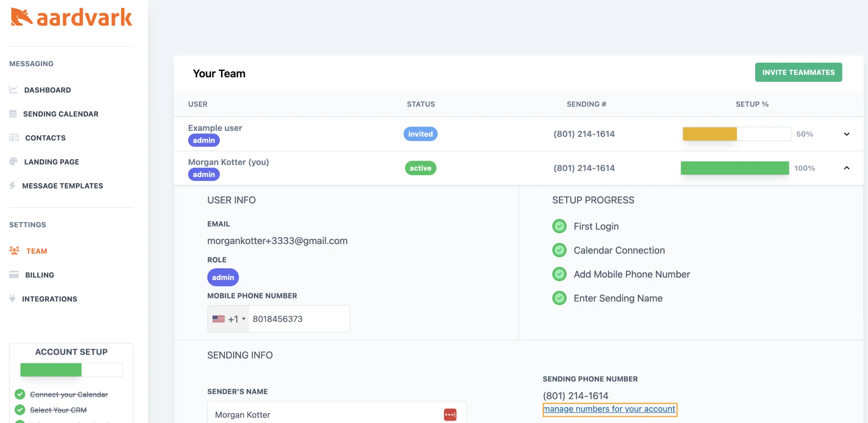This screenshot has height=423, width=868.
Task: Click the Contacts card icon
Action: pyautogui.click(x=14, y=137)
